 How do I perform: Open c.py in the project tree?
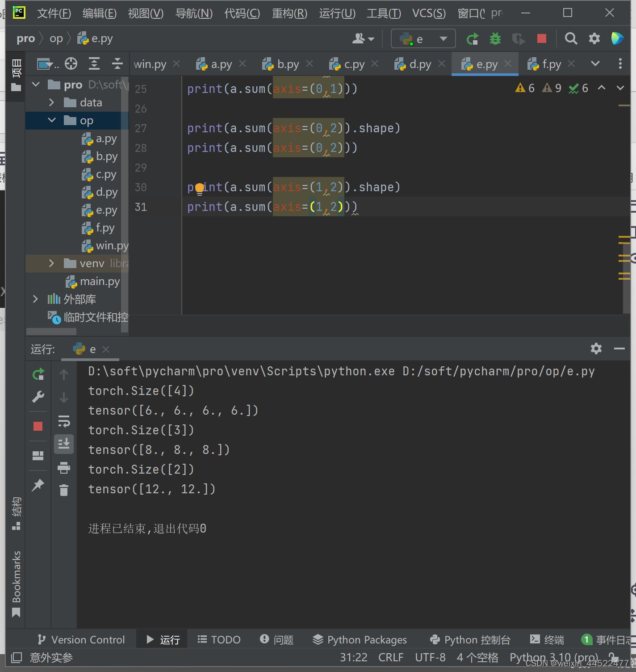(x=99, y=174)
